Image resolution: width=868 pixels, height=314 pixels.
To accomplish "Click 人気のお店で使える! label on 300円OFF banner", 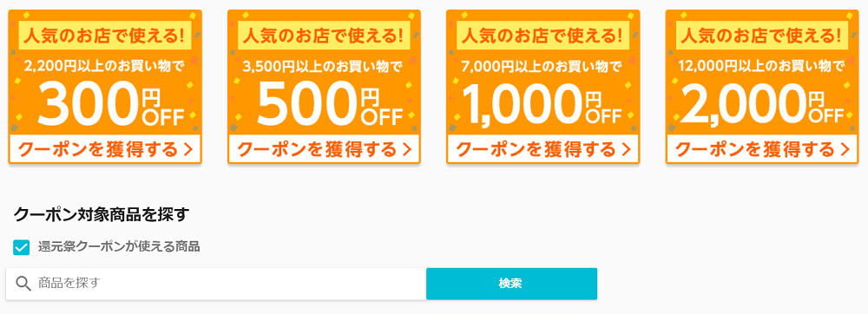I will click(105, 36).
